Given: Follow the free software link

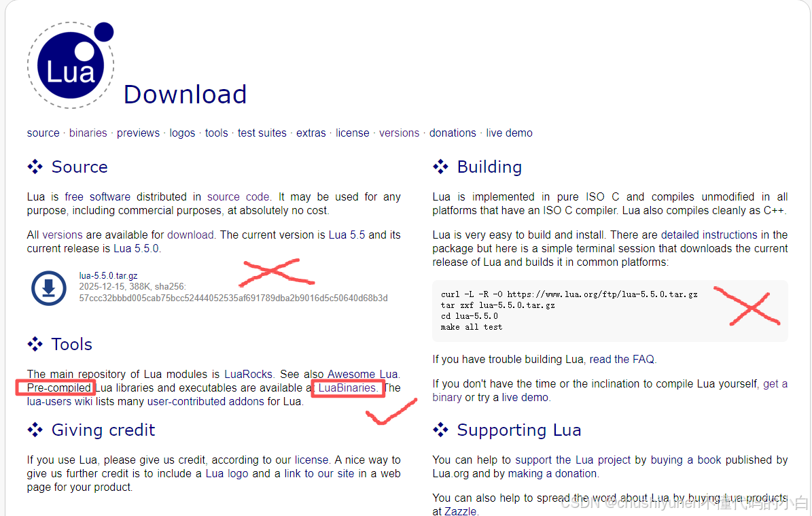Looking at the screenshot, I should click(x=97, y=197).
